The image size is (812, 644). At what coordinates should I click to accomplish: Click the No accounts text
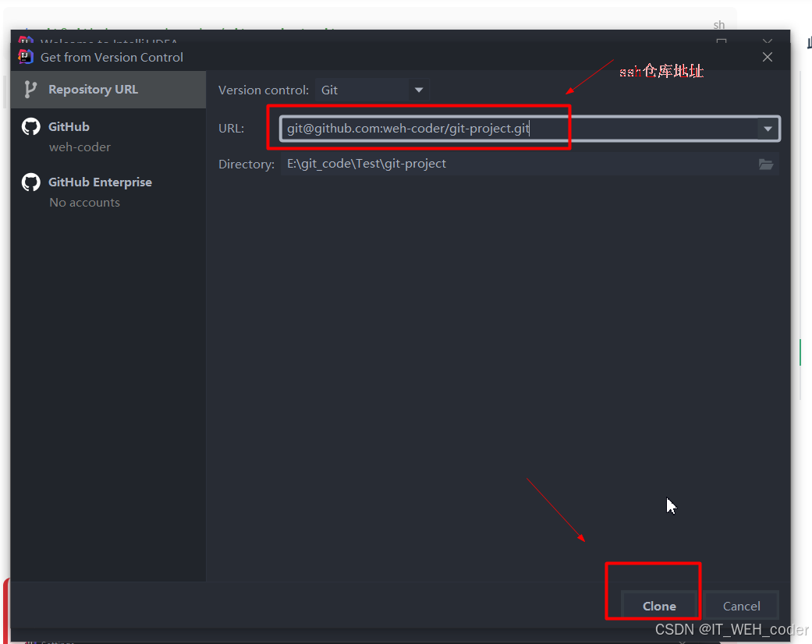click(x=84, y=203)
